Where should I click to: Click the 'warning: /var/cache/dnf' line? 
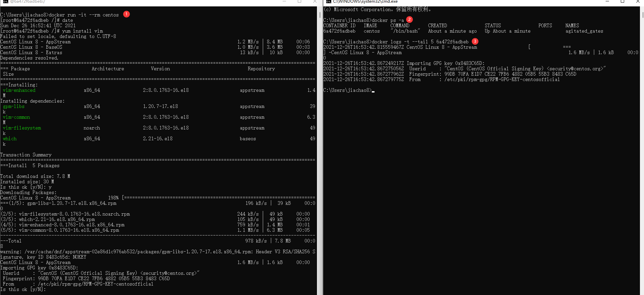click(158, 252)
